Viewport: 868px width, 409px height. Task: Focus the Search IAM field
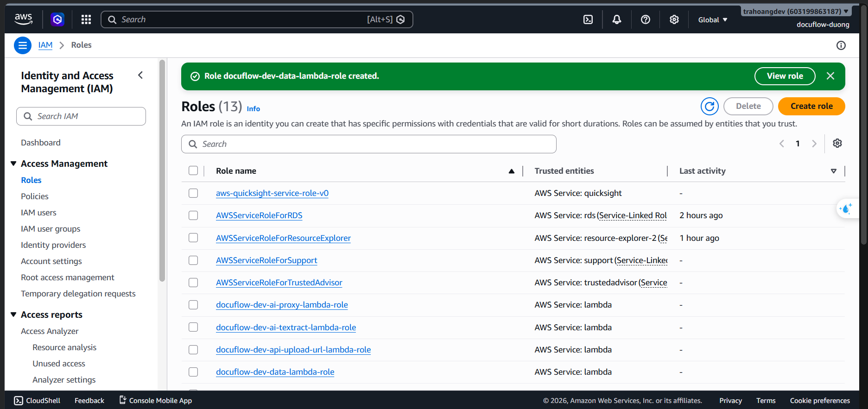pyautogui.click(x=81, y=116)
